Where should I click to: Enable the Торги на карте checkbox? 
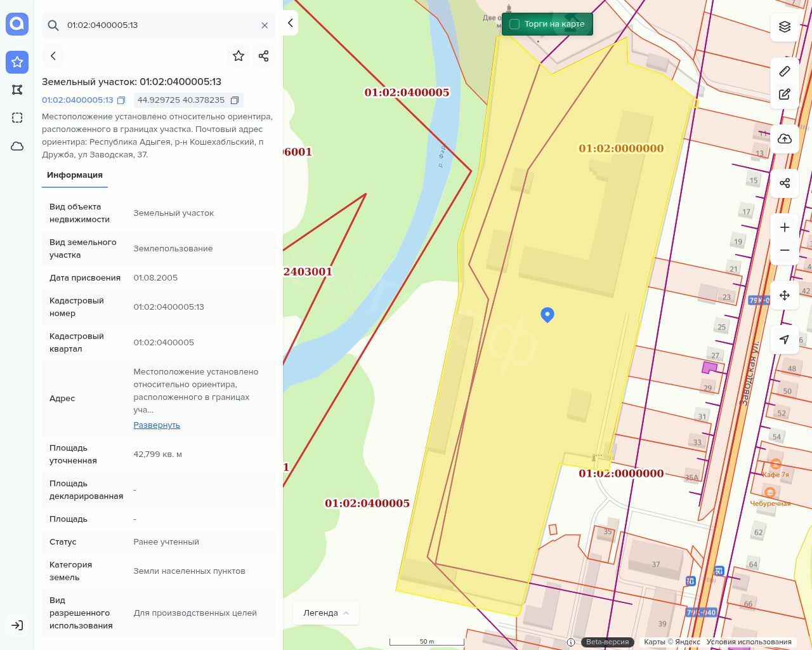pyautogui.click(x=514, y=24)
